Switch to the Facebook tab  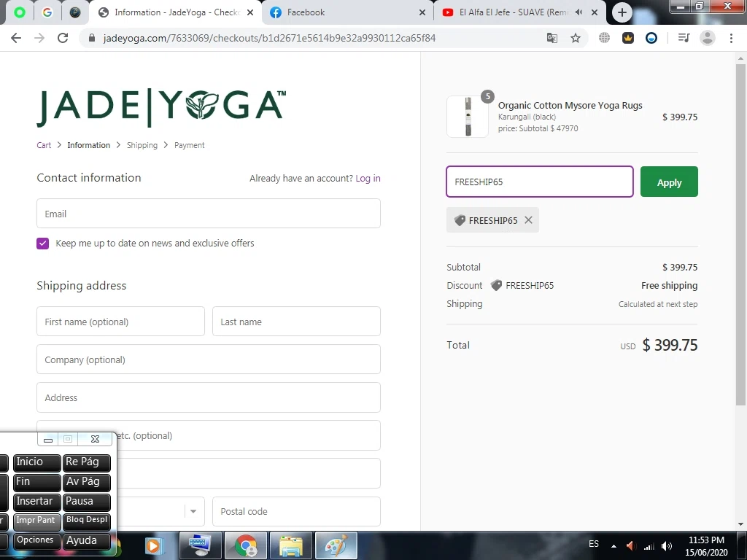coord(348,12)
